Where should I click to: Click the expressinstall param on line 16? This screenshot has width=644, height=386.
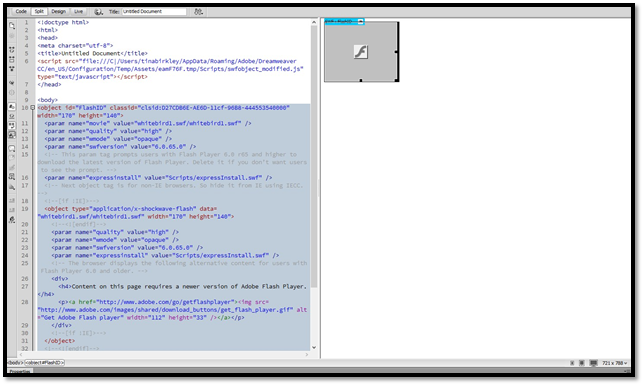(x=158, y=178)
